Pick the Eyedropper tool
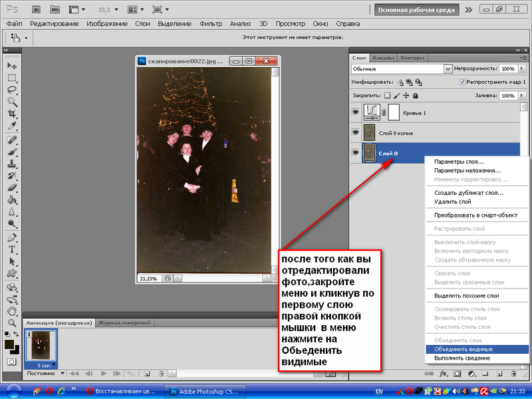The width and height of the screenshot is (532, 399). coord(12,126)
